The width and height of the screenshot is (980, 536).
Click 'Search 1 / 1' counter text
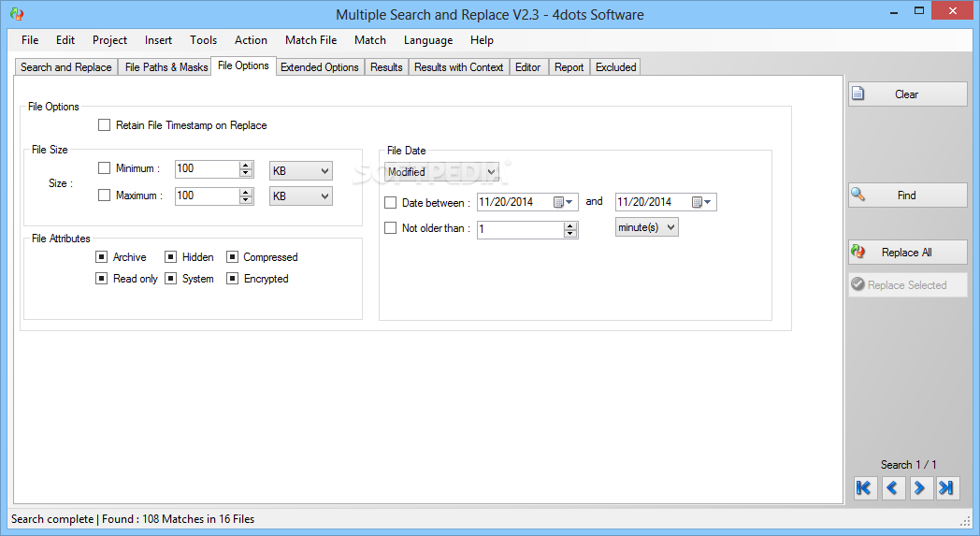coord(908,465)
